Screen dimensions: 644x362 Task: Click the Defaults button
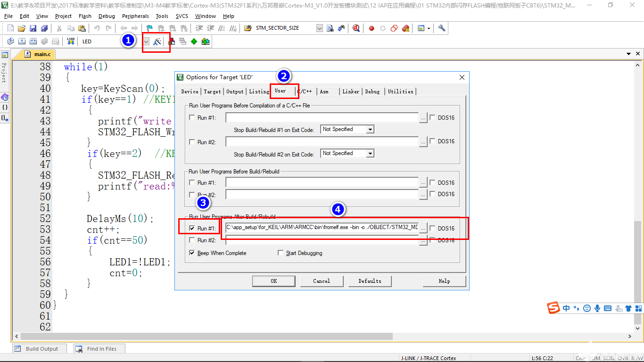(370, 281)
